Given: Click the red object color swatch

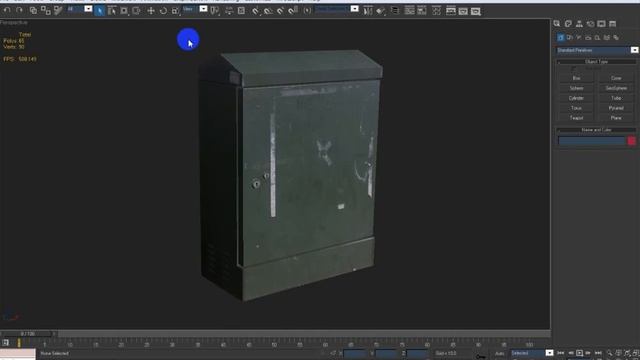Looking at the screenshot, I should click(x=631, y=141).
